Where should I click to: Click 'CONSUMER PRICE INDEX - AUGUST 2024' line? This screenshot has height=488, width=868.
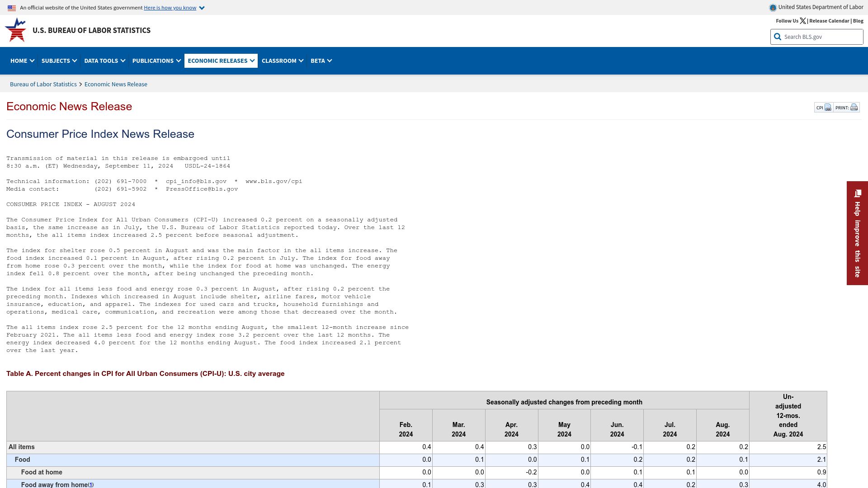(x=71, y=204)
